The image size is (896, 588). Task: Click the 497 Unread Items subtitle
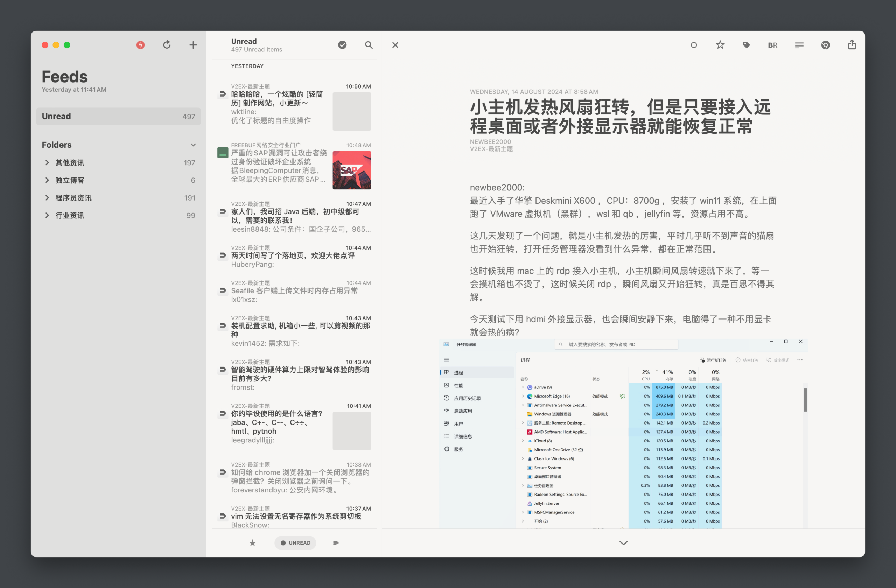(257, 50)
